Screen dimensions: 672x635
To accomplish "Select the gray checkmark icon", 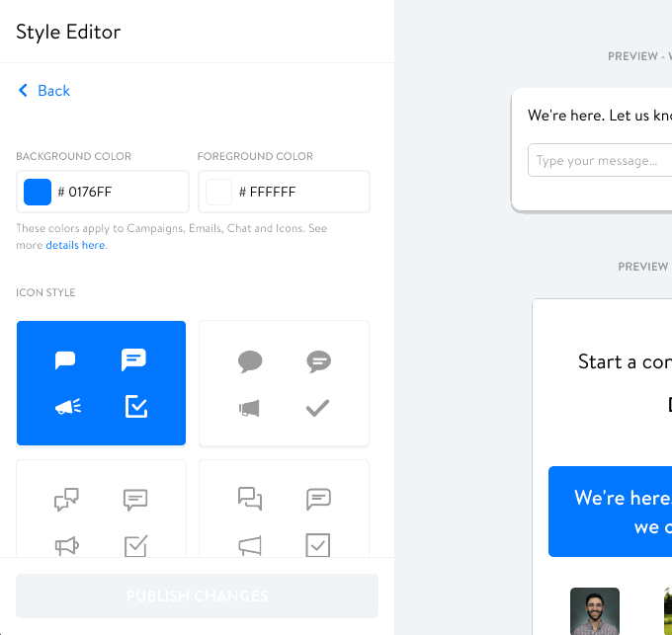I will click(317, 408).
